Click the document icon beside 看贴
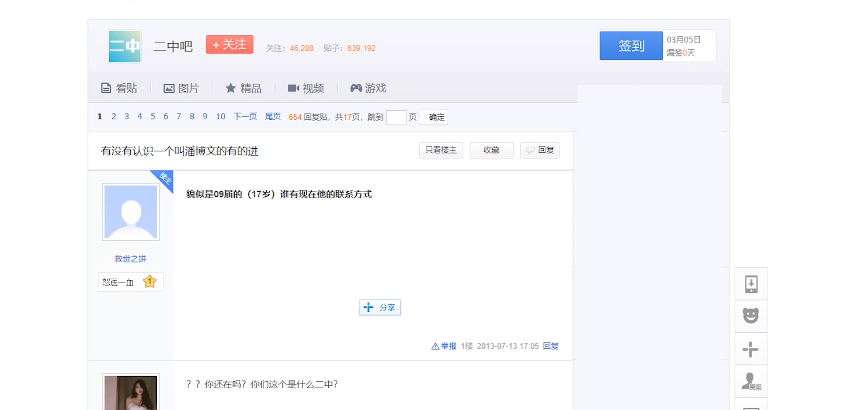Viewport: 852px width, 410px height. [x=106, y=88]
